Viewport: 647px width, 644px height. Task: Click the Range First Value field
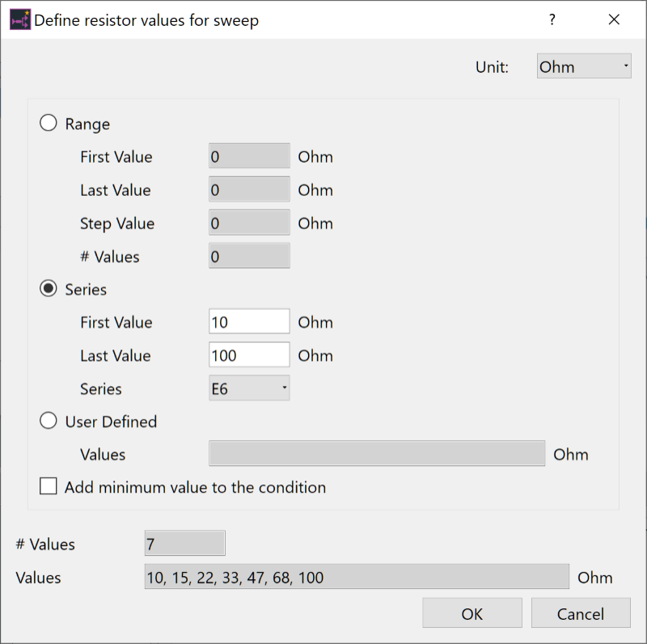249,157
